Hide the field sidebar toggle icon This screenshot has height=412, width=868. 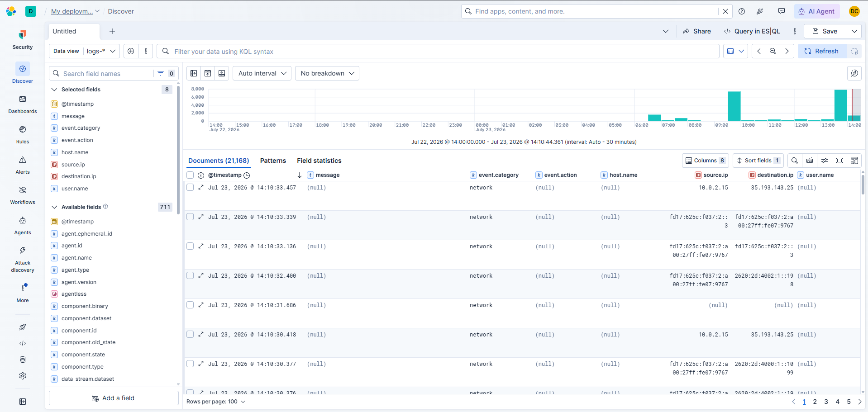pos(194,73)
